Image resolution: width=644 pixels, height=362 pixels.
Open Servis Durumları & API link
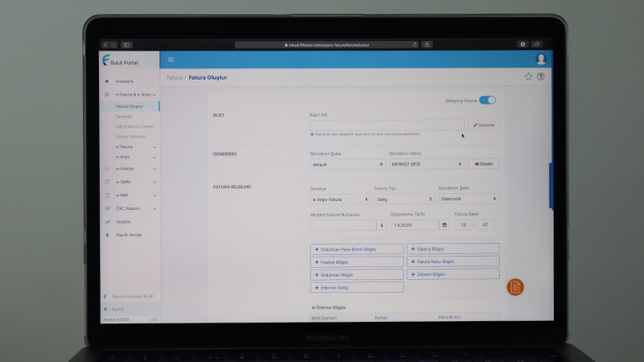(133, 296)
